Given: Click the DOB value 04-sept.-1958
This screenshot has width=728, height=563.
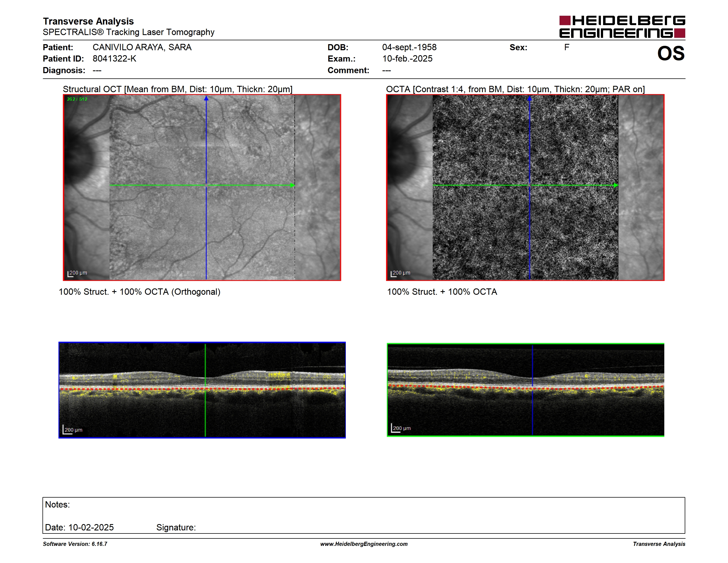Looking at the screenshot, I should [x=409, y=47].
